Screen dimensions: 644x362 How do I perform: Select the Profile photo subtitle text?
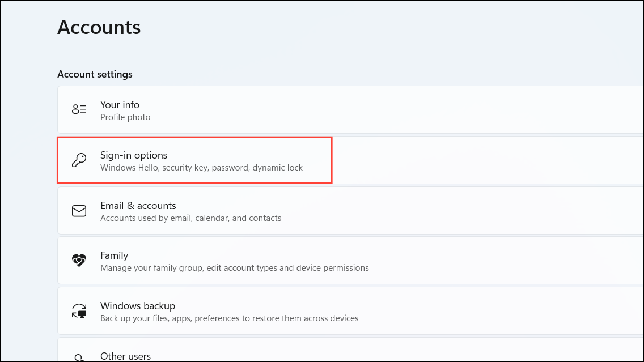pyautogui.click(x=125, y=117)
